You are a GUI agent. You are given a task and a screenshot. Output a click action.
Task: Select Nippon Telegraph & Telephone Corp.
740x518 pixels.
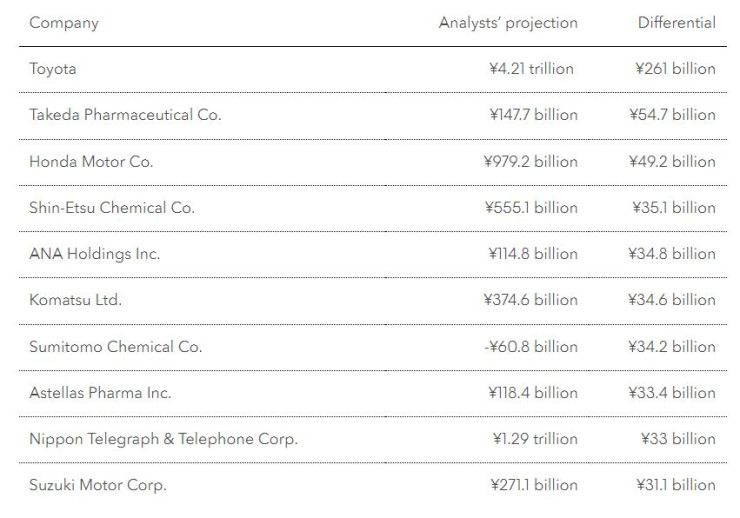[x=163, y=439]
